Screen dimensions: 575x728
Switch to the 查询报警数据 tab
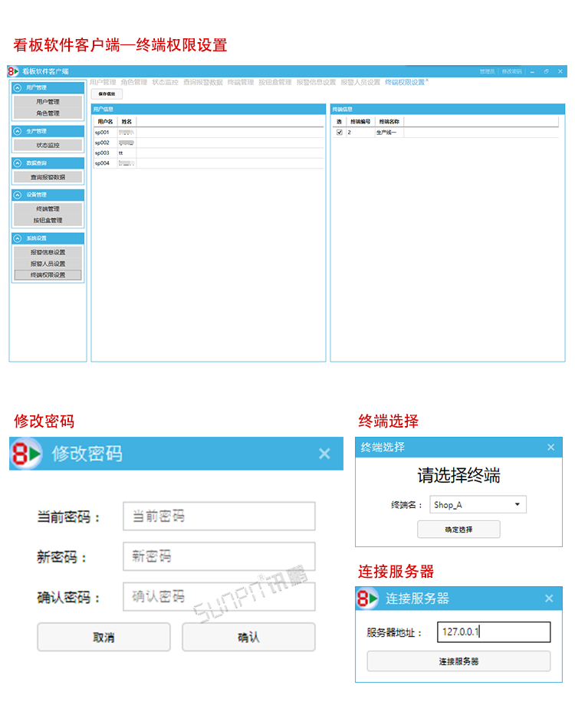click(x=202, y=82)
